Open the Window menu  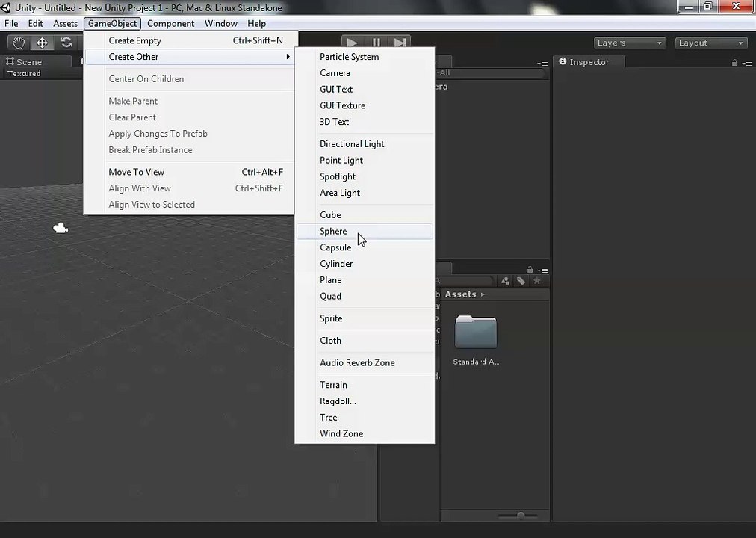pyautogui.click(x=221, y=24)
